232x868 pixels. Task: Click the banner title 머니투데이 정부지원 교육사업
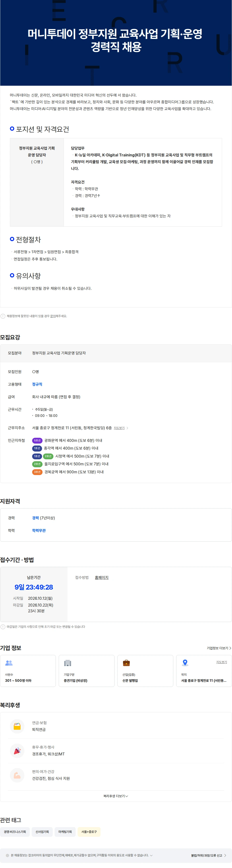pos(115,40)
